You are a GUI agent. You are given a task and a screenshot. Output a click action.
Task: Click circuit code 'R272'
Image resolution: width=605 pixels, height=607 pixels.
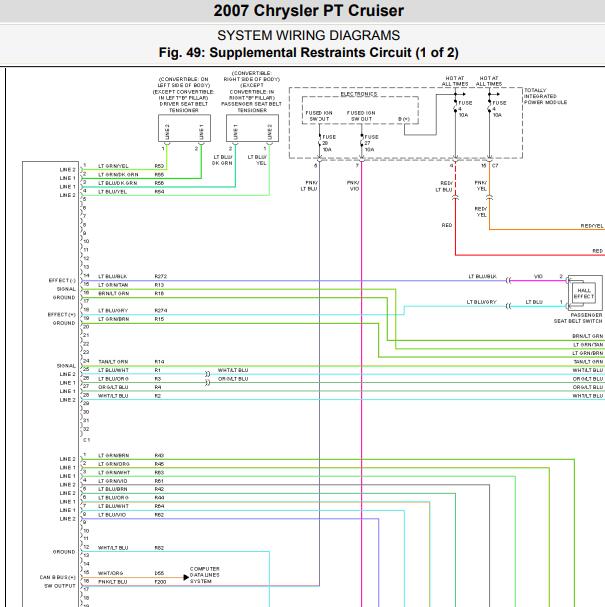coord(161,276)
